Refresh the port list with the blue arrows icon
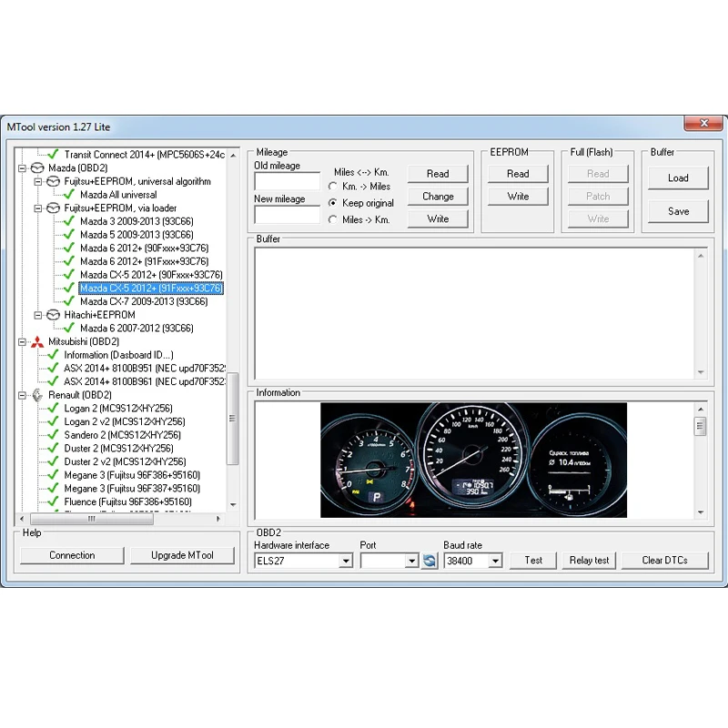This screenshot has width=728, height=728. point(430,561)
